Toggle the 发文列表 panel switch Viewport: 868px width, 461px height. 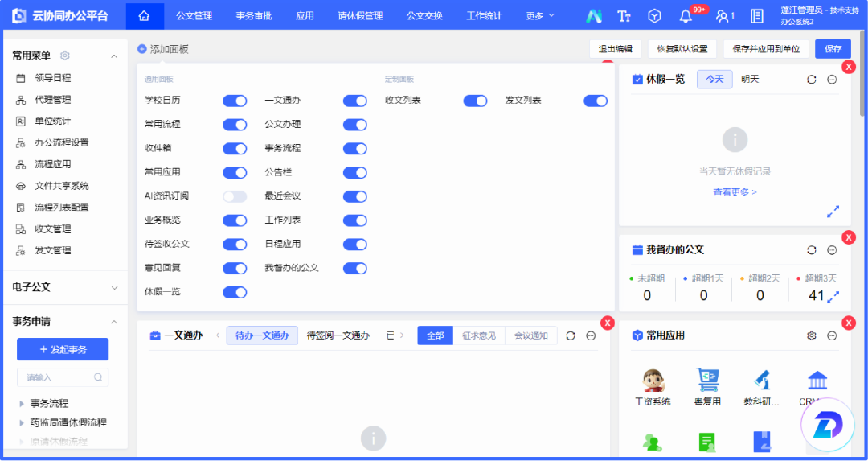coord(596,101)
